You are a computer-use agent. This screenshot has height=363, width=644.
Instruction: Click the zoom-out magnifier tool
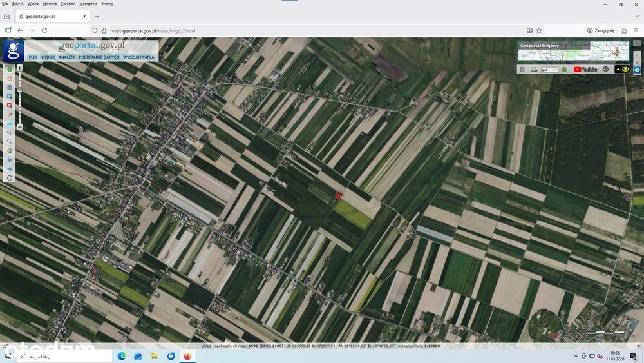(x=10, y=142)
